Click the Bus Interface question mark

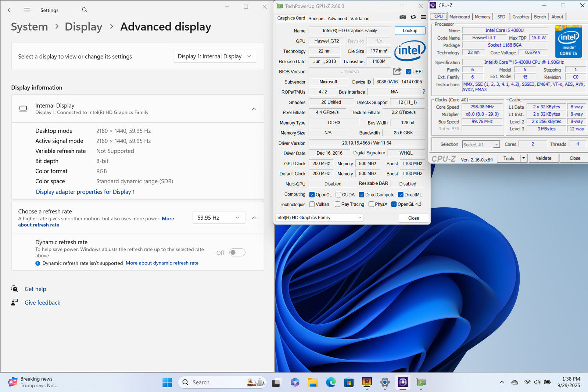(x=424, y=92)
